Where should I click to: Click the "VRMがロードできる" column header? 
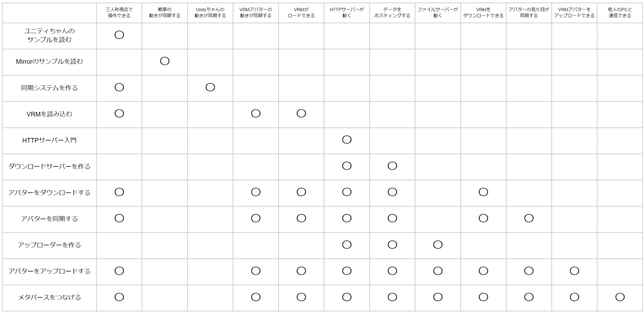click(301, 13)
